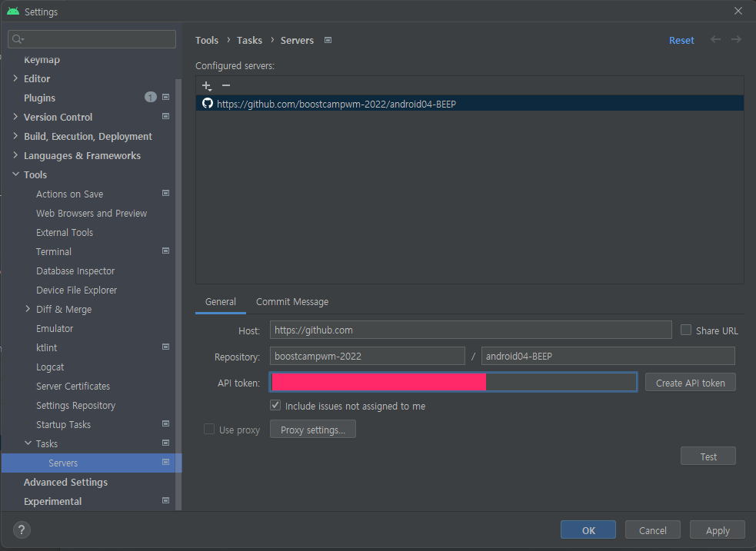Viewport: 756px width, 551px height.
Task: Expand Languages & Frameworks group
Action: (15, 155)
